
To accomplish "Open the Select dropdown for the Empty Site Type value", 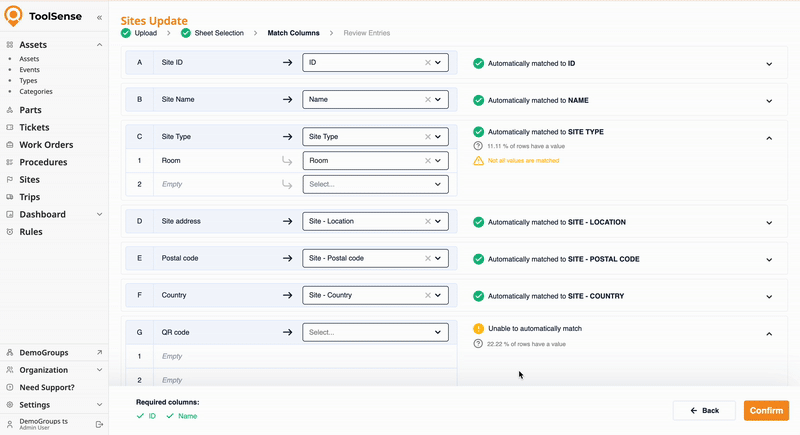I will 375,184.
